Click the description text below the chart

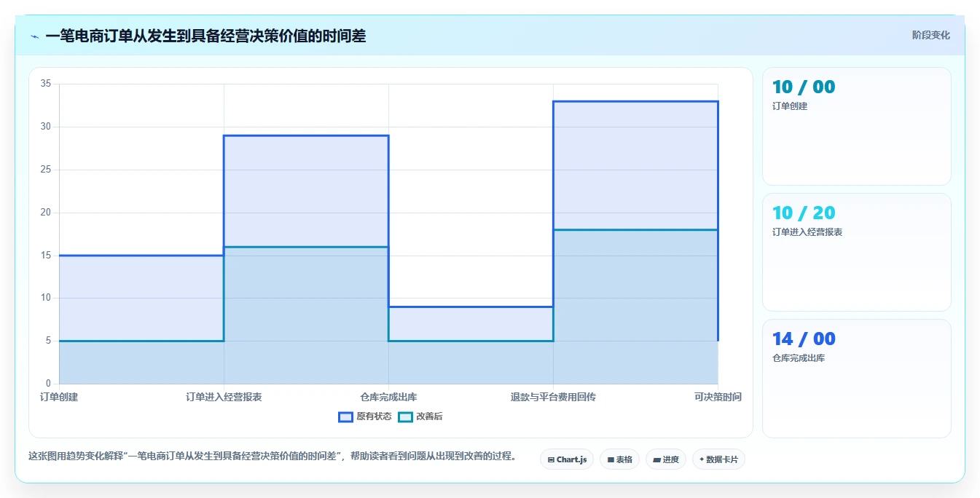(273, 456)
